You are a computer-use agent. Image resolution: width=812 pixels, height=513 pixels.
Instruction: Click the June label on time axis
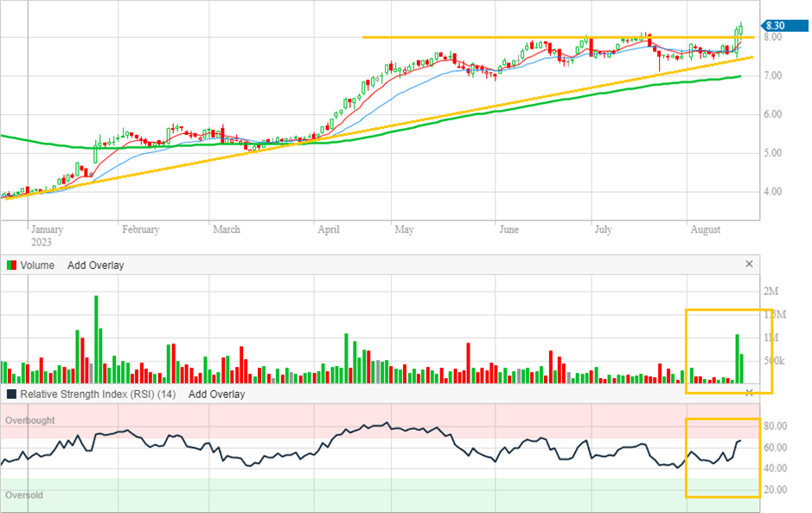(508, 230)
